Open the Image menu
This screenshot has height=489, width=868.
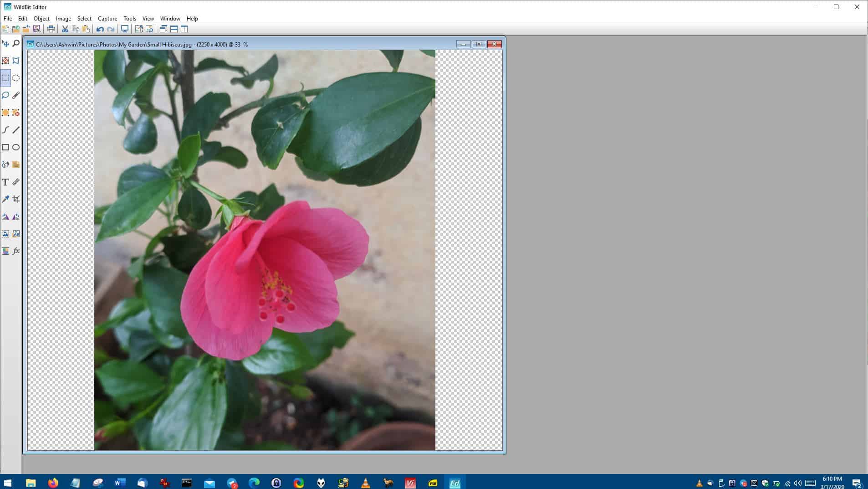[x=63, y=19]
